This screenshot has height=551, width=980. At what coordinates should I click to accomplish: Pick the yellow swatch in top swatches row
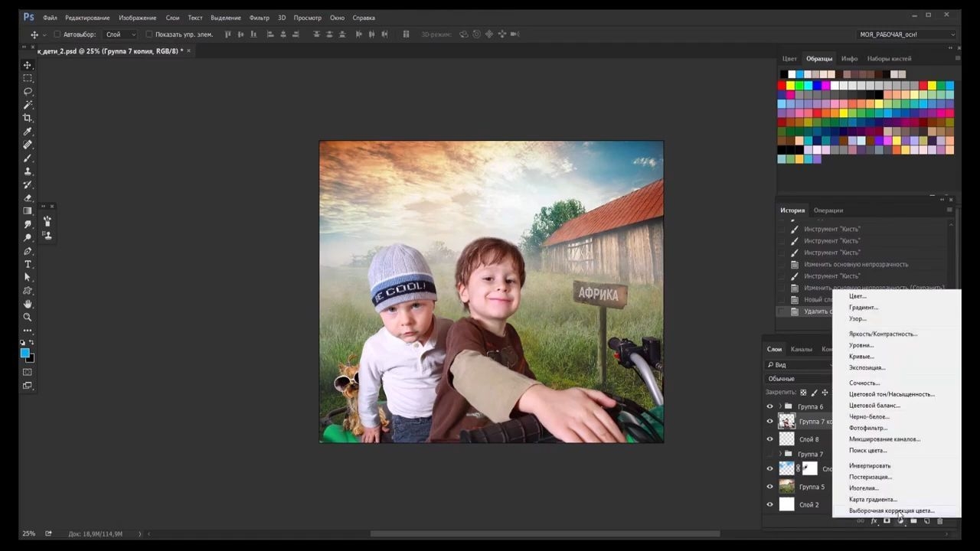[791, 86]
